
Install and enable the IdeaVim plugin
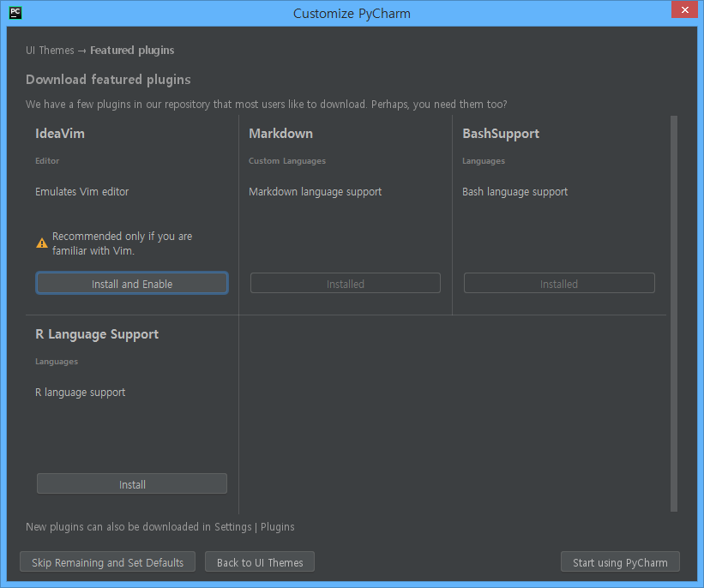[132, 283]
